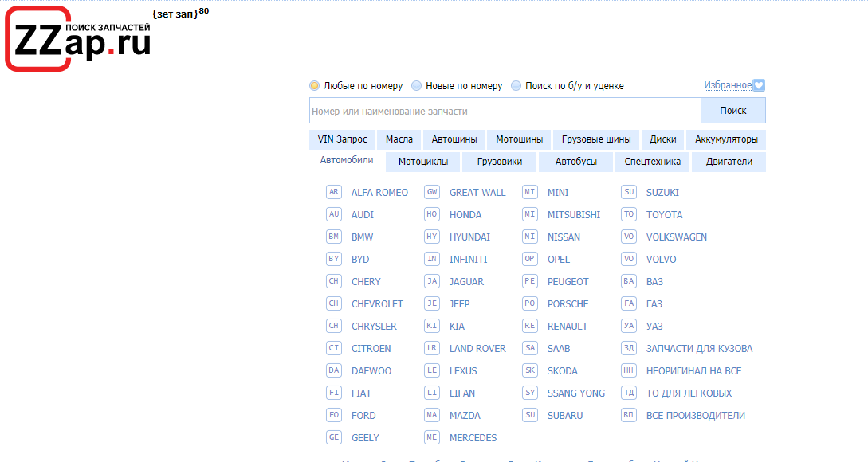
Task: Open the Диски tab
Action: pos(663,139)
